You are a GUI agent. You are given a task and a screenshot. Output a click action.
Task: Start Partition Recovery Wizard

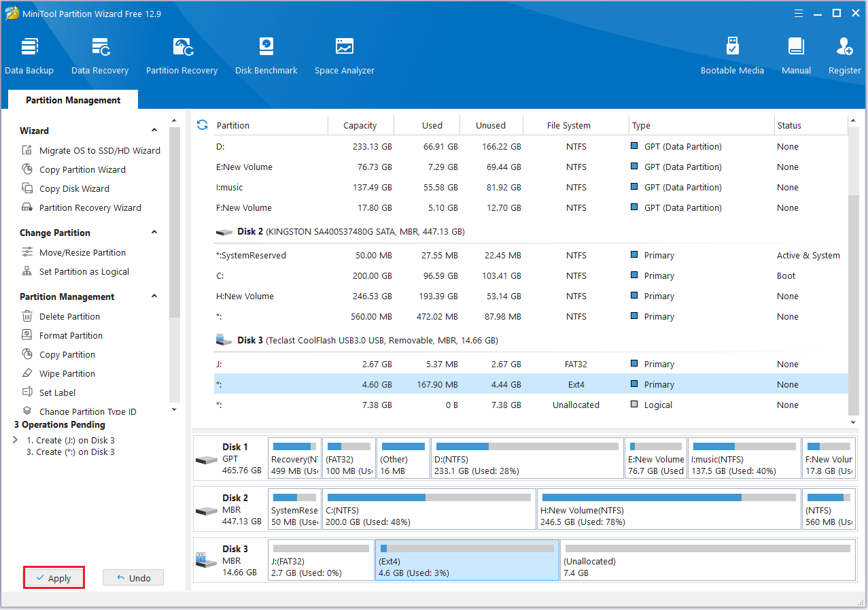(82, 207)
